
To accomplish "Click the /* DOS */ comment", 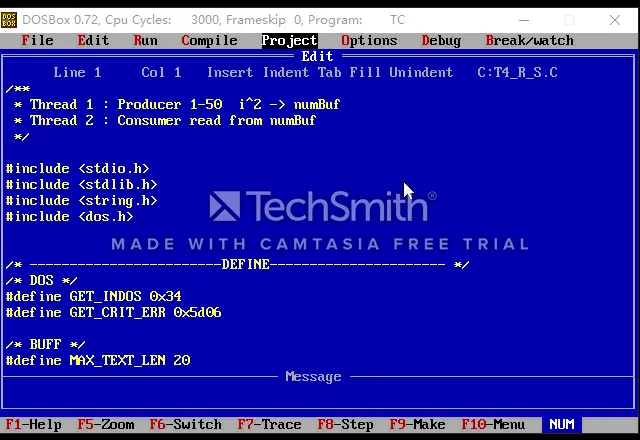I will click(41, 280).
